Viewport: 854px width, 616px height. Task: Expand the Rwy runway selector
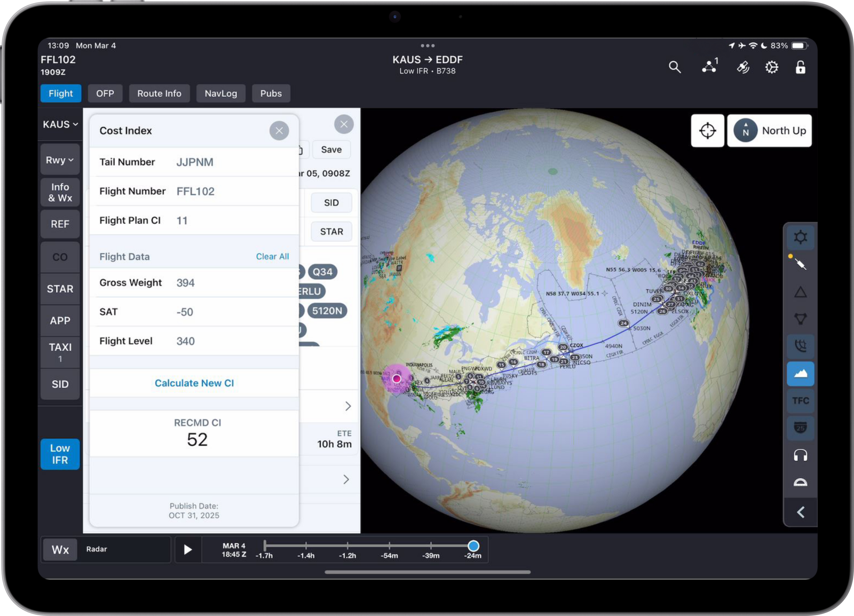[x=59, y=159]
